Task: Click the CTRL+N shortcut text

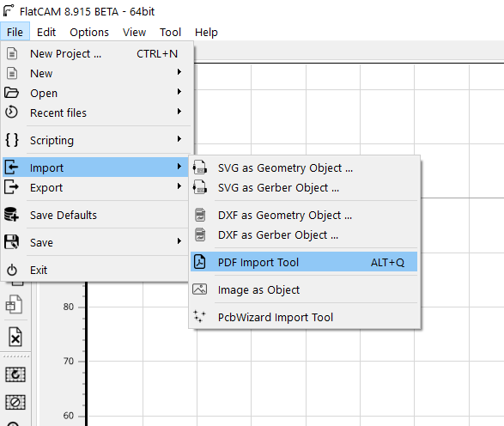Action: click(157, 54)
